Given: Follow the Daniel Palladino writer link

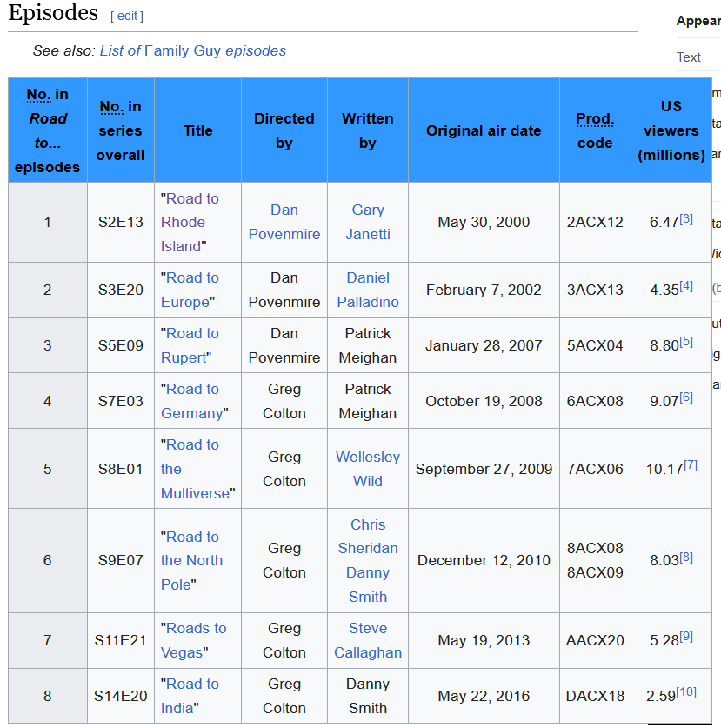Looking at the screenshot, I should (368, 290).
